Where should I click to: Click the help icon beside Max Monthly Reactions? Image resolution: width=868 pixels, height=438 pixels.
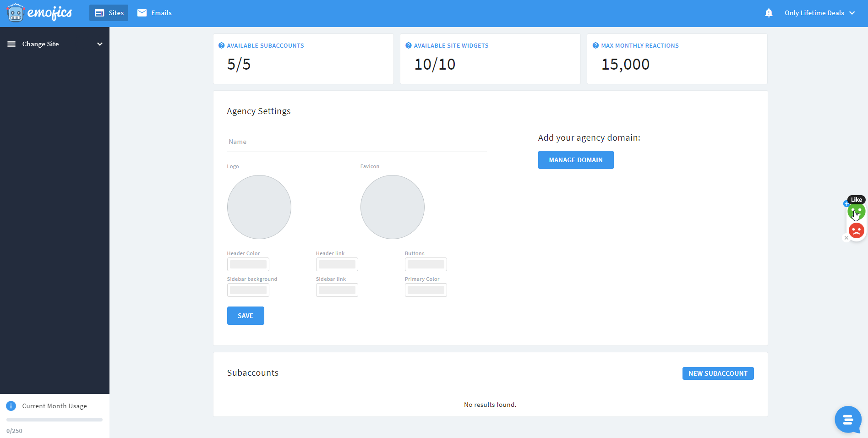coord(595,45)
